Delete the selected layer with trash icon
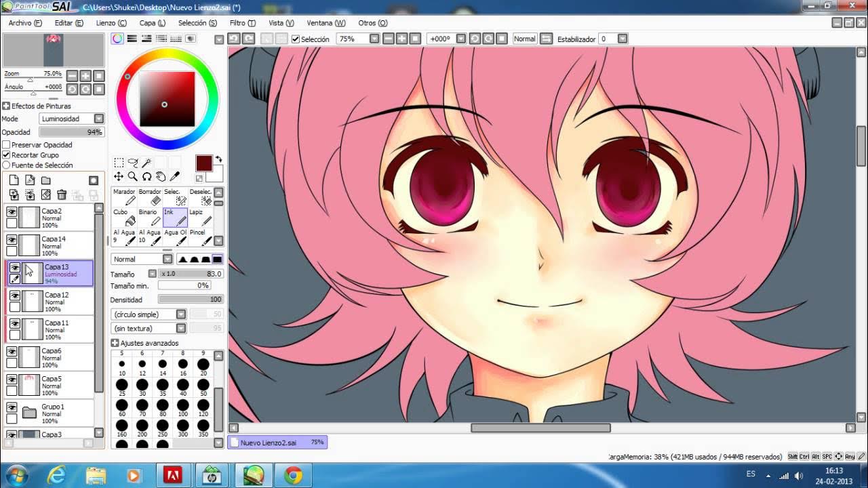The width and height of the screenshot is (868, 488). [x=62, y=195]
